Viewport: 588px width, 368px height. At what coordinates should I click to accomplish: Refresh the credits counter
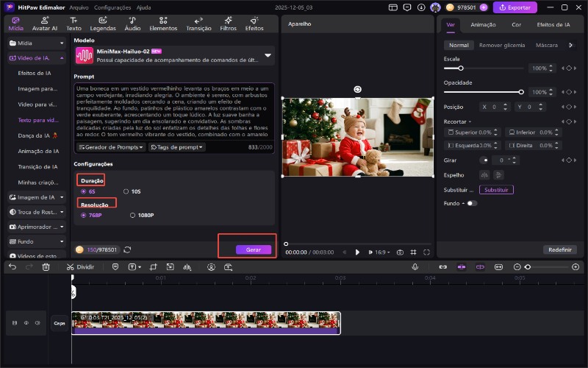tap(127, 250)
